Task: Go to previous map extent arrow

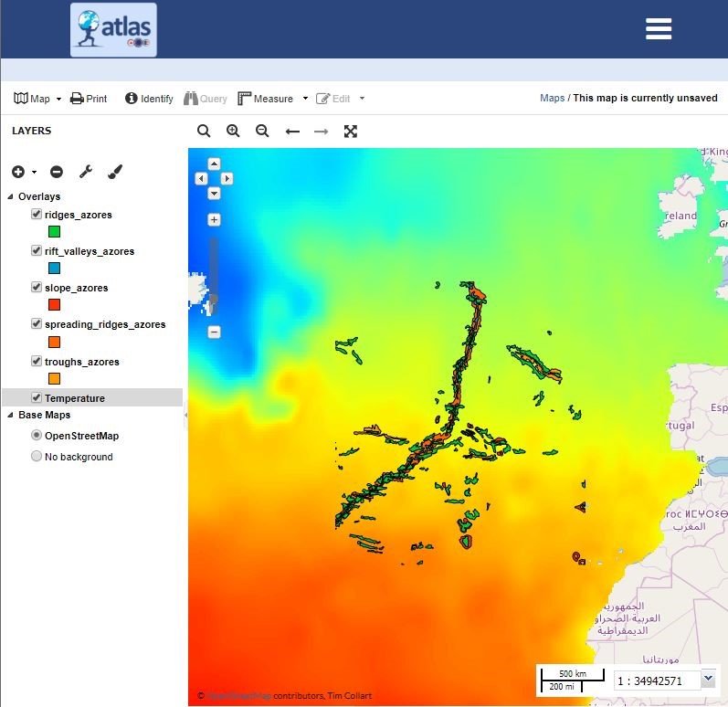Action: (x=292, y=132)
